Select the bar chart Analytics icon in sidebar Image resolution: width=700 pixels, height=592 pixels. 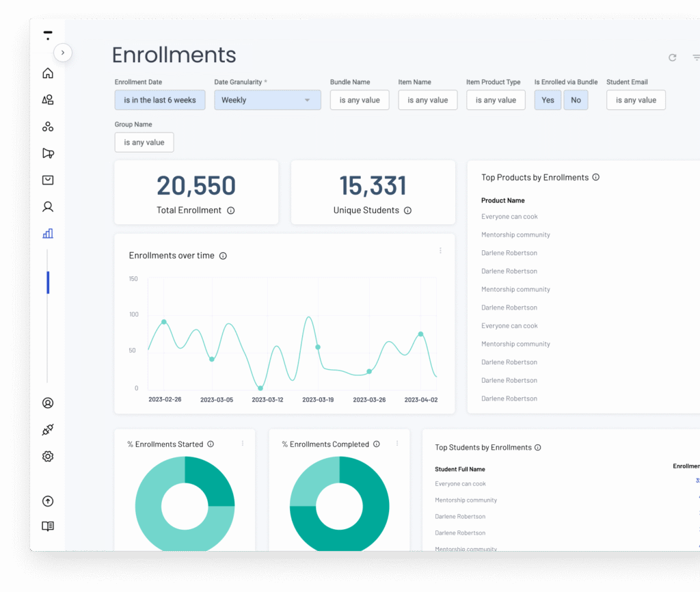click(48, 233)
